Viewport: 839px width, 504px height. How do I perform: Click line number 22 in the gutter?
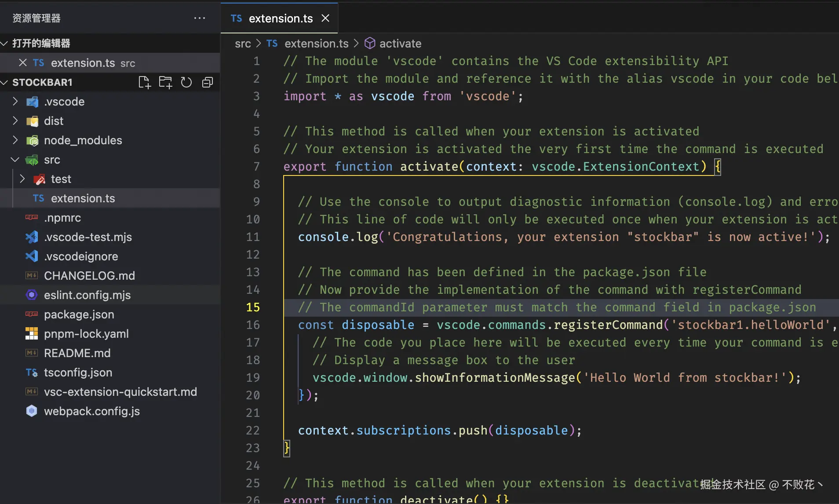point(253,431)
